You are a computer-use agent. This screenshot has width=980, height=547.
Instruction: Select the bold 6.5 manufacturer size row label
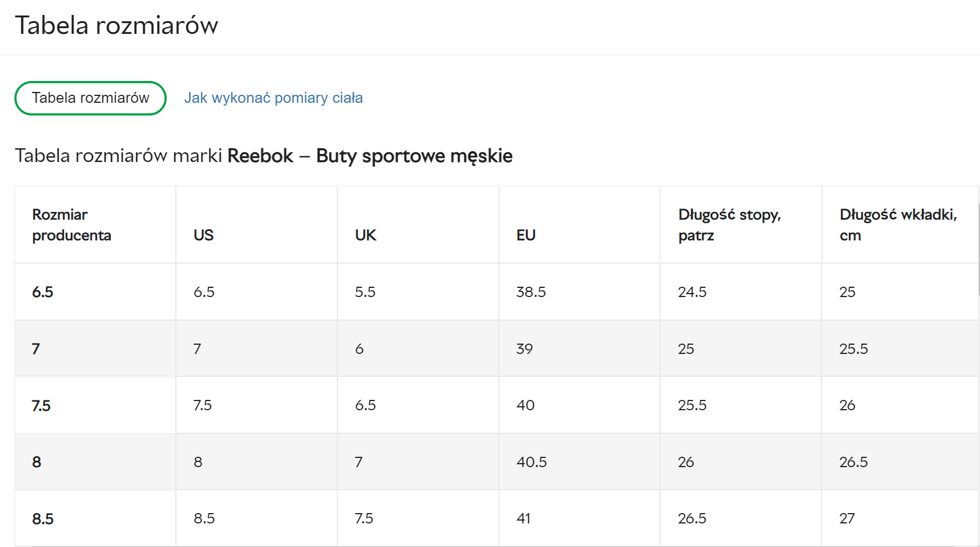point(43,292)
